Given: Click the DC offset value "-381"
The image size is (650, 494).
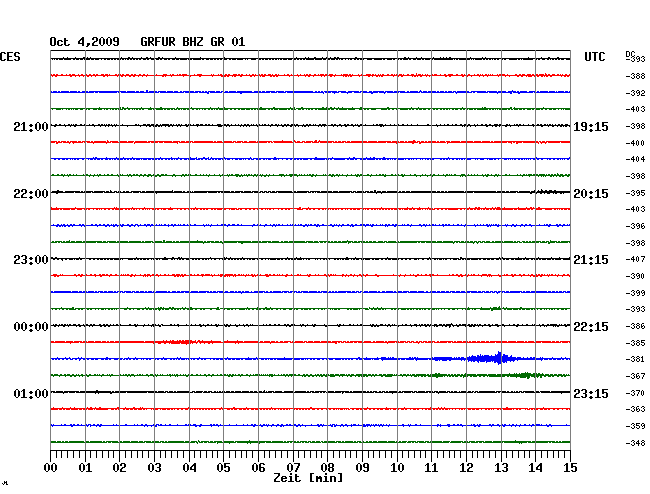Looking at the screenshot, I should (x=635, y=359).
